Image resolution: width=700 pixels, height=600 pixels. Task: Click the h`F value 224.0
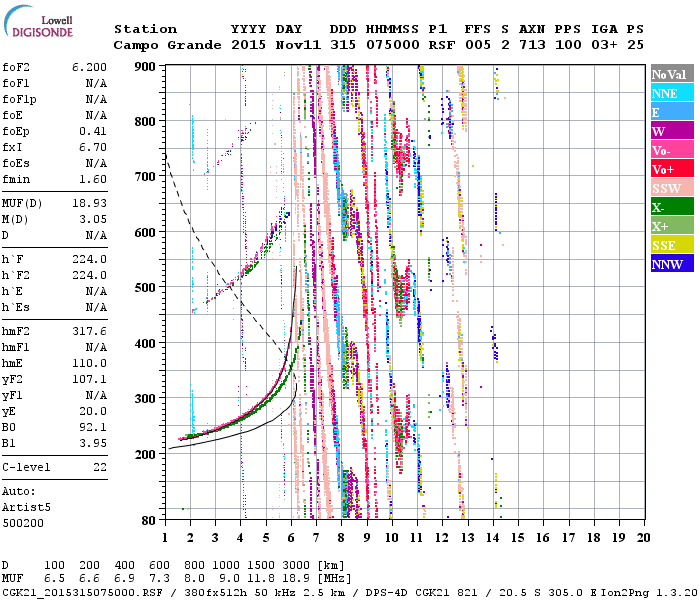(89, 259)
